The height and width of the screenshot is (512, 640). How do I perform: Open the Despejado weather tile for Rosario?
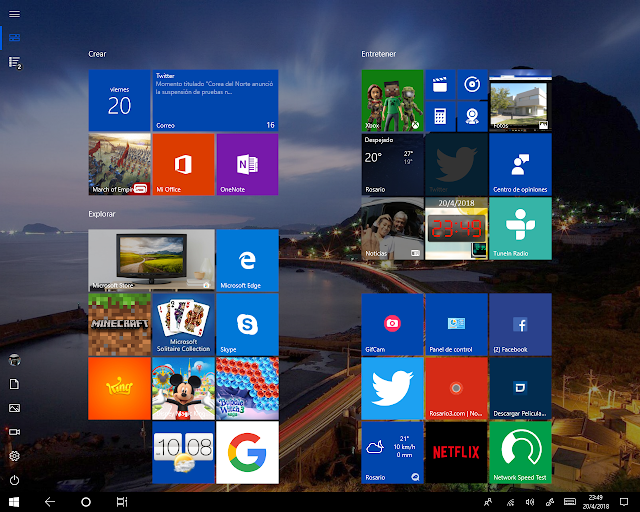pos(392,164)
